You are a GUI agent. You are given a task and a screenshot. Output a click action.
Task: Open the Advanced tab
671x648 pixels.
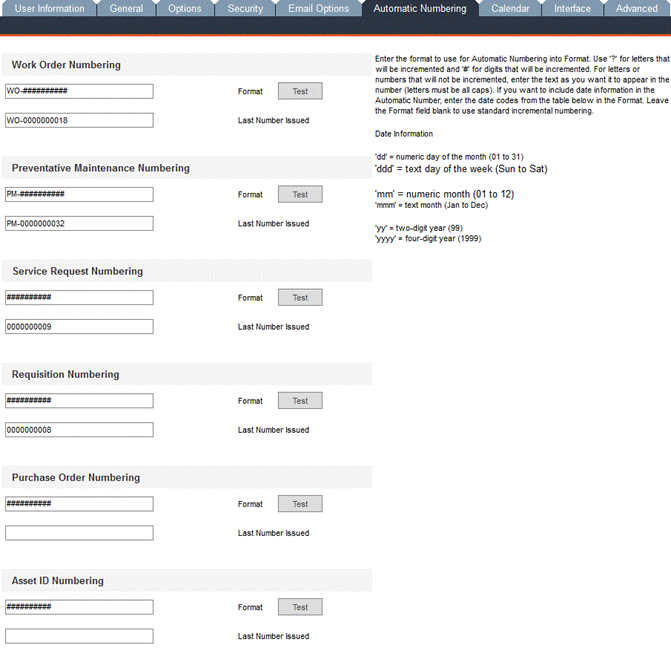637,9
